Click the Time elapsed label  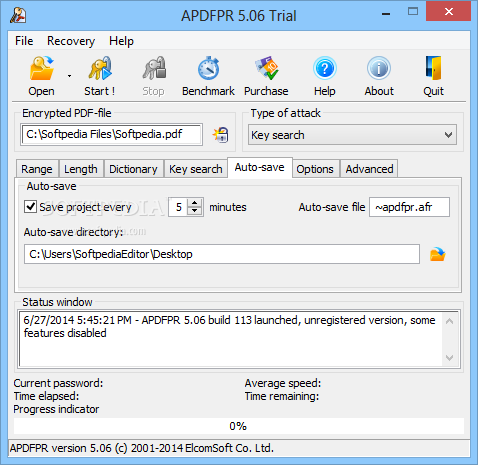pyautogui.click(x=46, y=396)
